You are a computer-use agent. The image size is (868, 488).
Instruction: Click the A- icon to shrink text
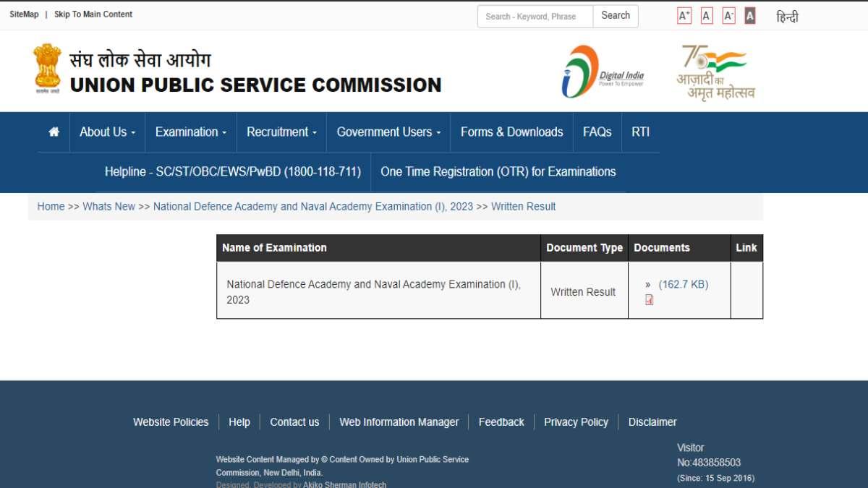click(728, 14)
